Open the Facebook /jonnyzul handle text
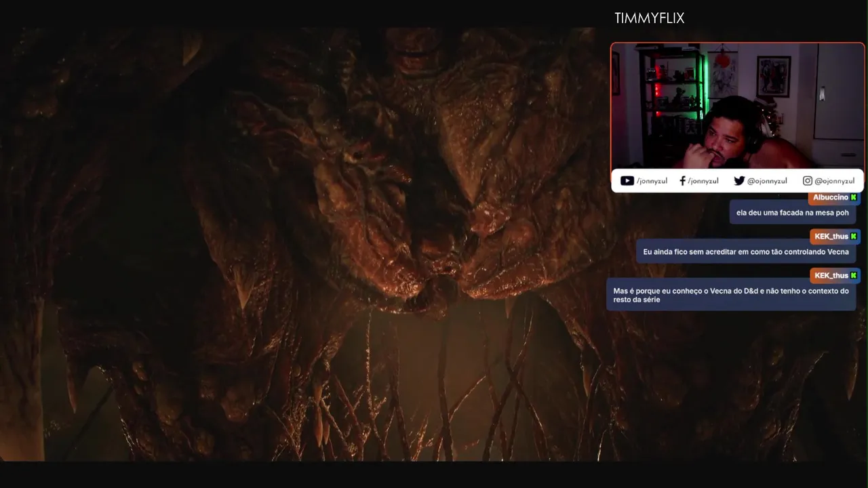 (703, 181)
